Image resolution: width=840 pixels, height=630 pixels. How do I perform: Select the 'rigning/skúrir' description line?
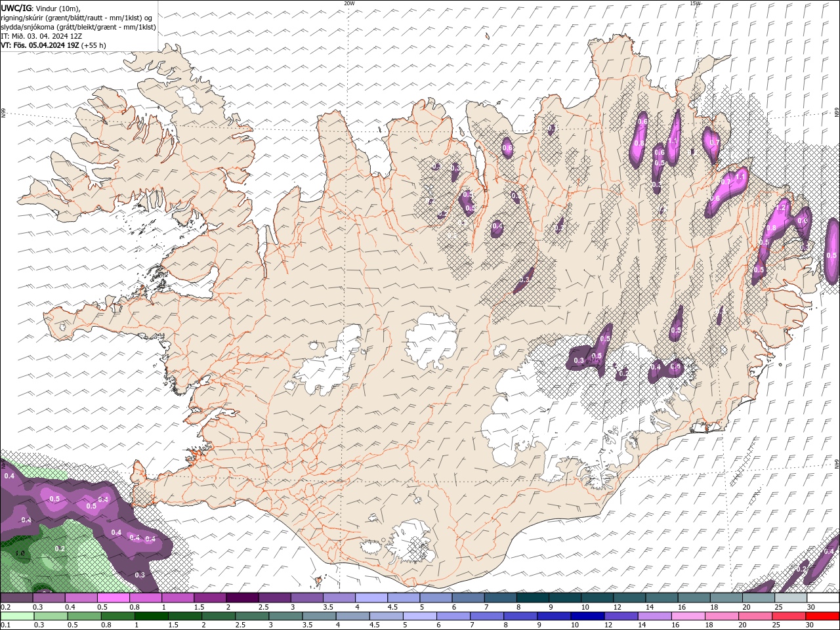[x=77, y=18]
